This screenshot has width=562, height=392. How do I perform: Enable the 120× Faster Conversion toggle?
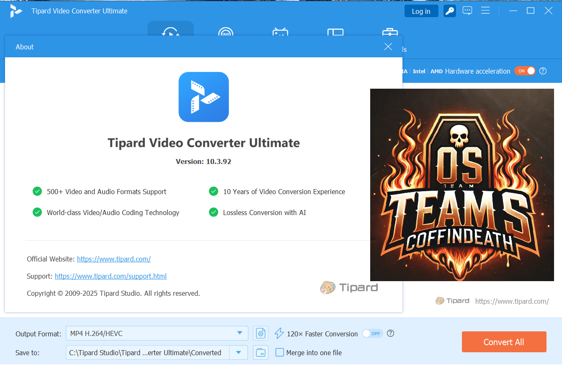click(372, 333)
